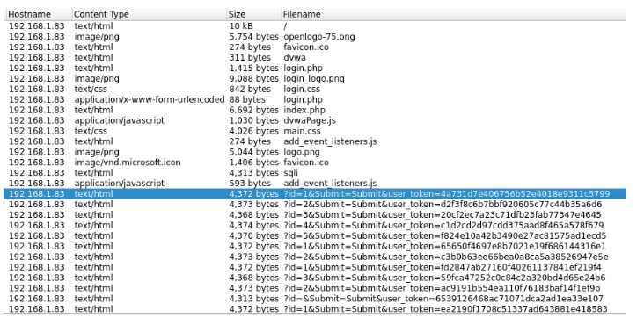Click the 9,088 bytes size cell

coord(254,78)
